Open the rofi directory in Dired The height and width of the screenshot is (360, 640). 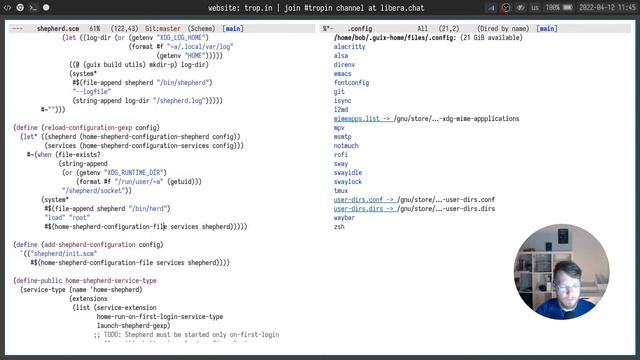click(x=341, y=154)
